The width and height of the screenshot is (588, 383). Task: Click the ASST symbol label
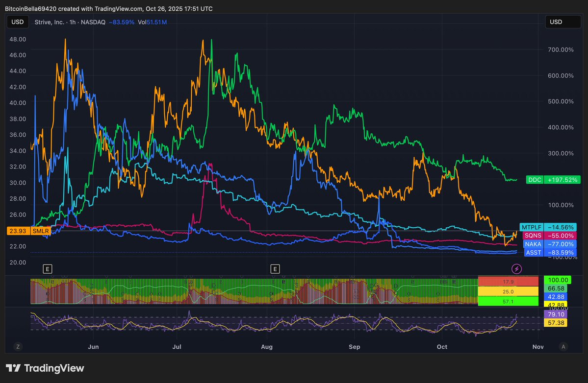tap(533, 252)
